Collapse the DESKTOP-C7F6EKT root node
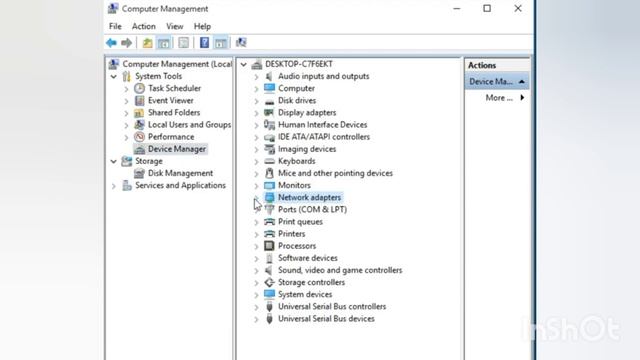The height and width of the screenshot is (360, 640). tap(244, 64)
